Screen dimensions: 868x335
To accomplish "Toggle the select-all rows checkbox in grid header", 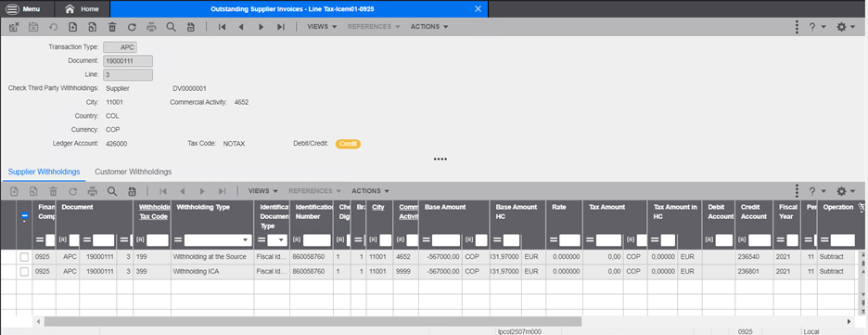I will pyautogui.click(x=24, y=217).
